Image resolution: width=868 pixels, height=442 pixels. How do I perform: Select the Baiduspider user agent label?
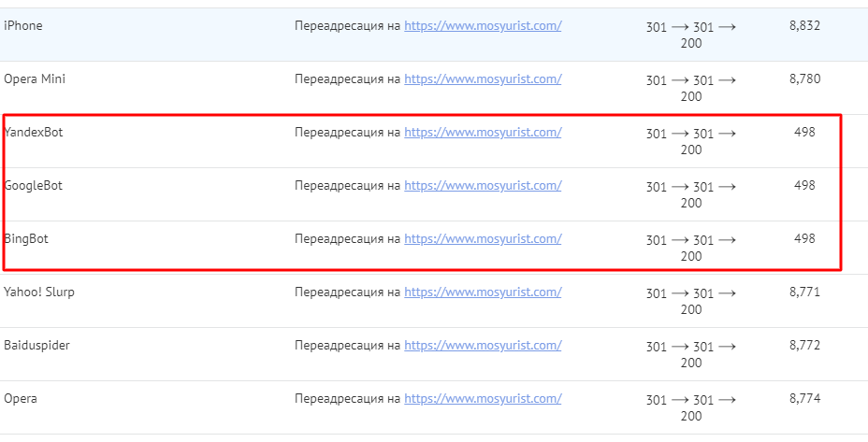point(36,346)
